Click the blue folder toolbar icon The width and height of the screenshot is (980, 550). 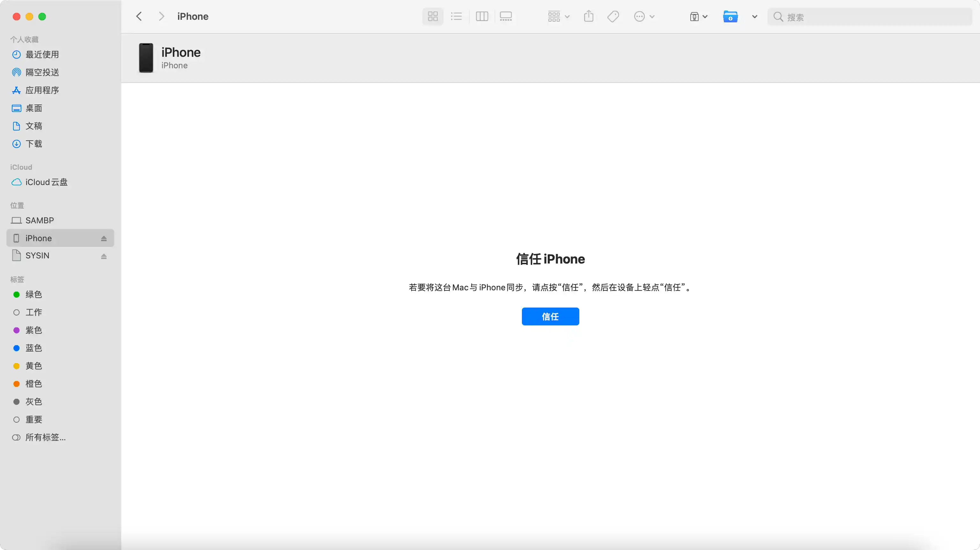click(730, 17)
